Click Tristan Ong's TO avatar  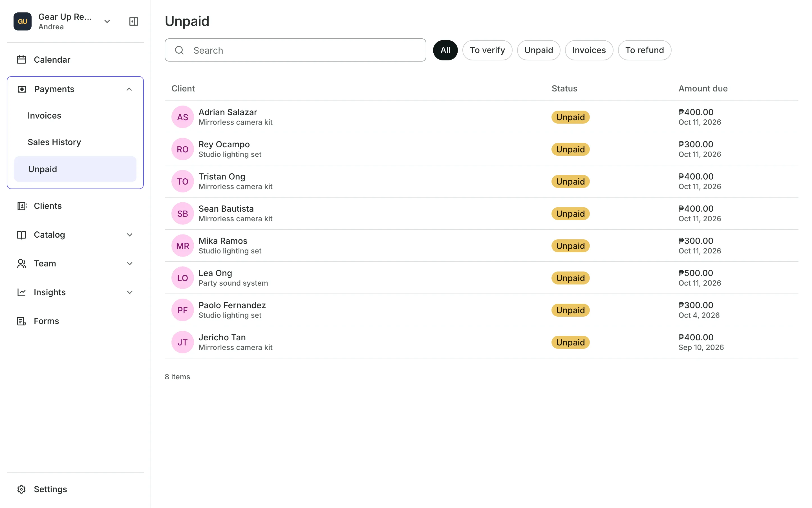[182, 181]
